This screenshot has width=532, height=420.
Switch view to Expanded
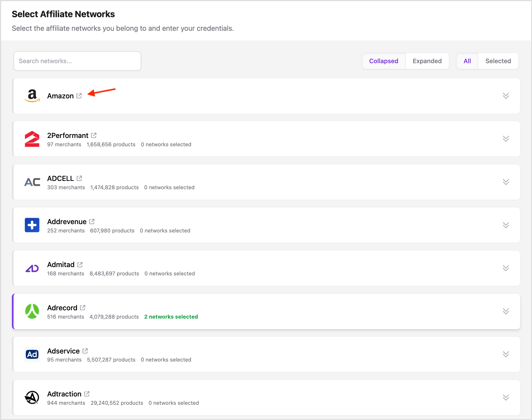pos(427,61)
